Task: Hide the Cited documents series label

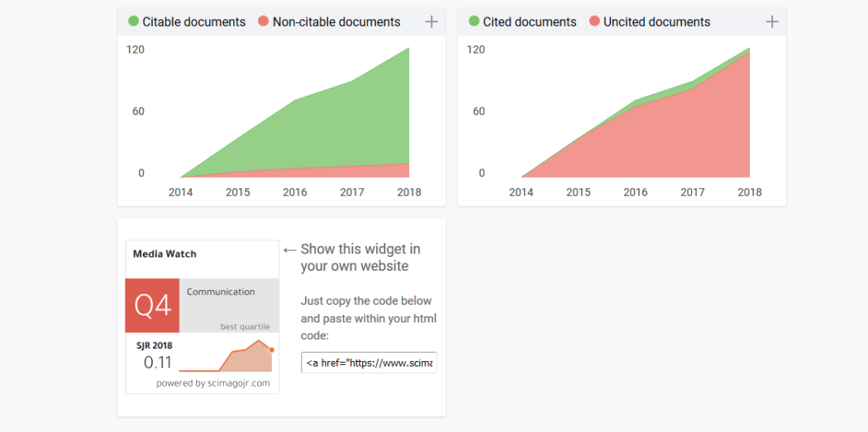Action: (529, 22)
